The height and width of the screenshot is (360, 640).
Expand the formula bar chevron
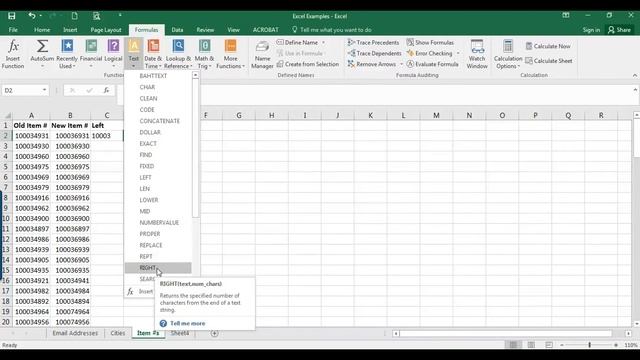pyautogui.click(x=635, y=90)
